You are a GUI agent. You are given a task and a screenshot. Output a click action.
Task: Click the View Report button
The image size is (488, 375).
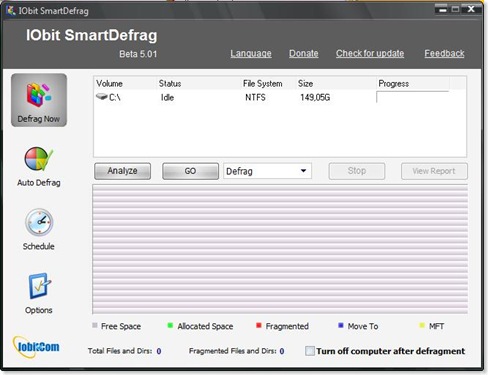[x=434, y=171]
